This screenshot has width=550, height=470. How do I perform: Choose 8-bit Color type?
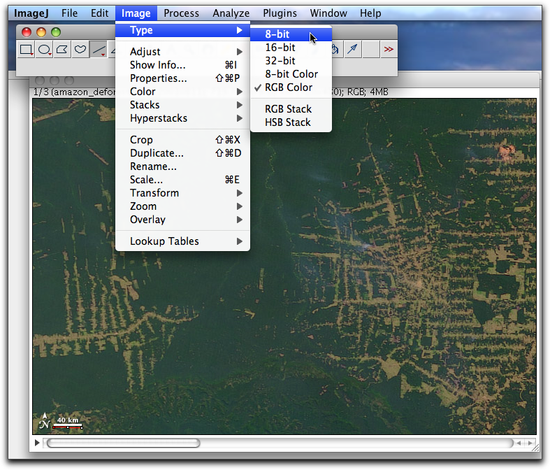click(291, 74)
